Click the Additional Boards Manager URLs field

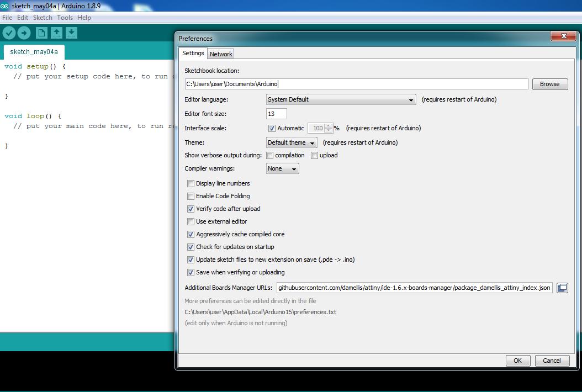pos(414,288)
